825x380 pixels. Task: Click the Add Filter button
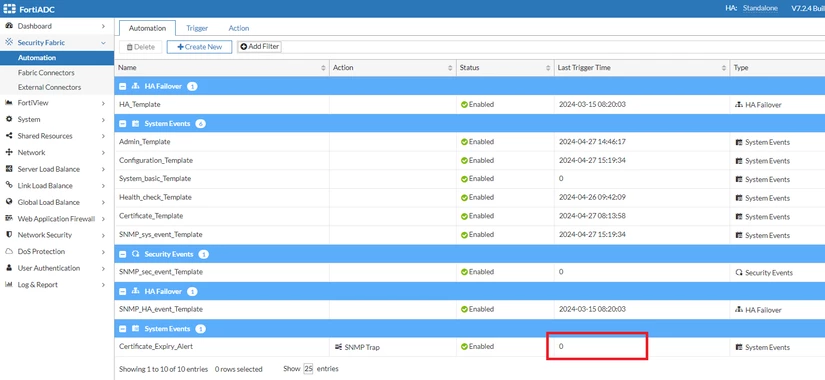[259, 47]
